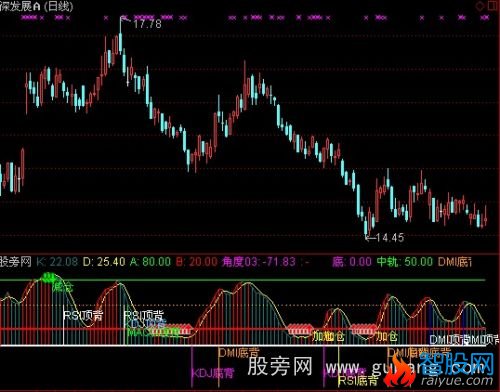This screenshot has width=500, height=392.
Task: Select the 17.78 high price label
Action: (x=147, y=24)
